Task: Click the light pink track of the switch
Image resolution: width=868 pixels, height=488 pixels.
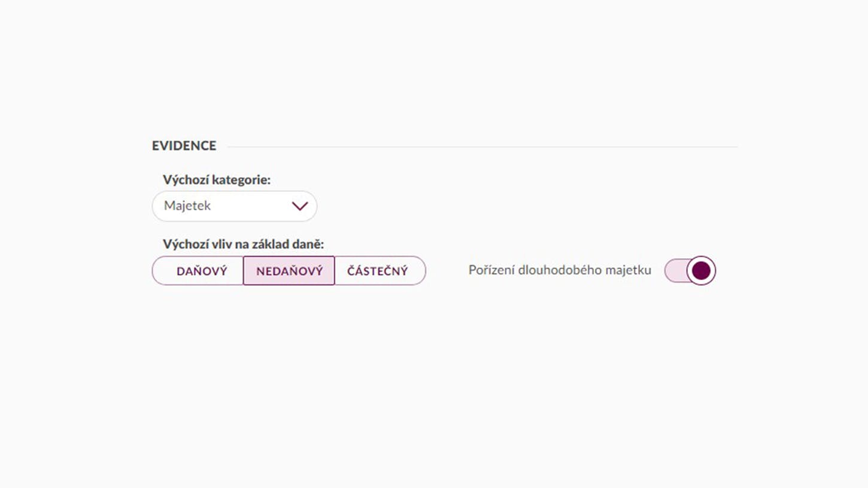Action: (x=675, y=271)
